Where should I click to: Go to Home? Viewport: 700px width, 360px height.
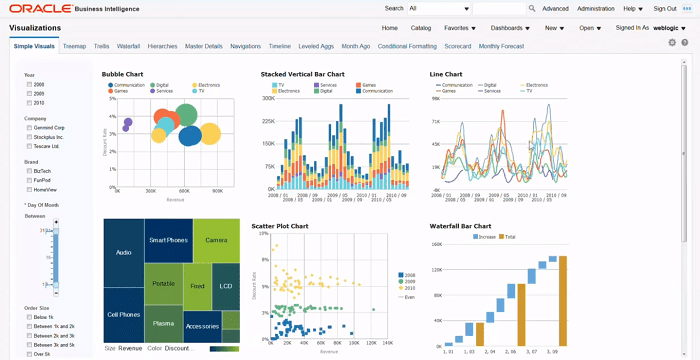tap(390, 28)
